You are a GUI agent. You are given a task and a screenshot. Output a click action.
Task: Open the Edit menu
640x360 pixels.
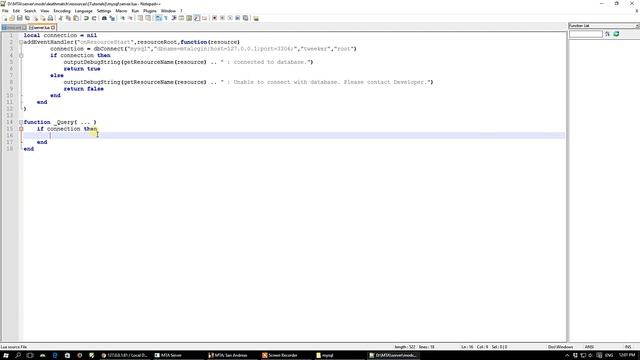[16, 11]
